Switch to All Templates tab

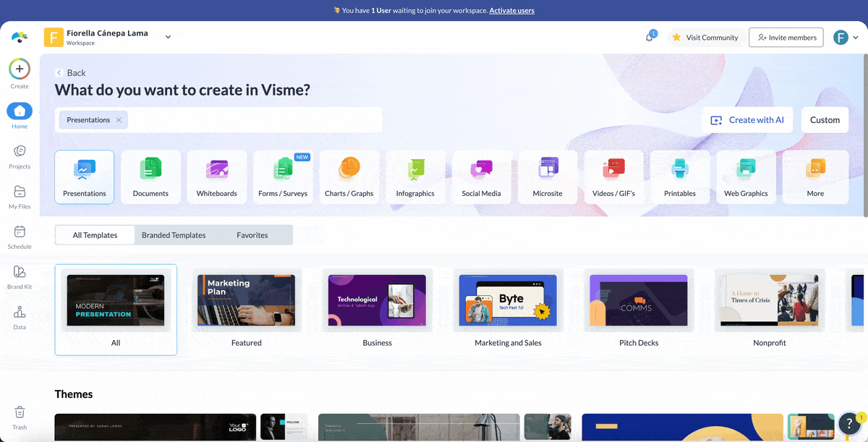point(95,235)
